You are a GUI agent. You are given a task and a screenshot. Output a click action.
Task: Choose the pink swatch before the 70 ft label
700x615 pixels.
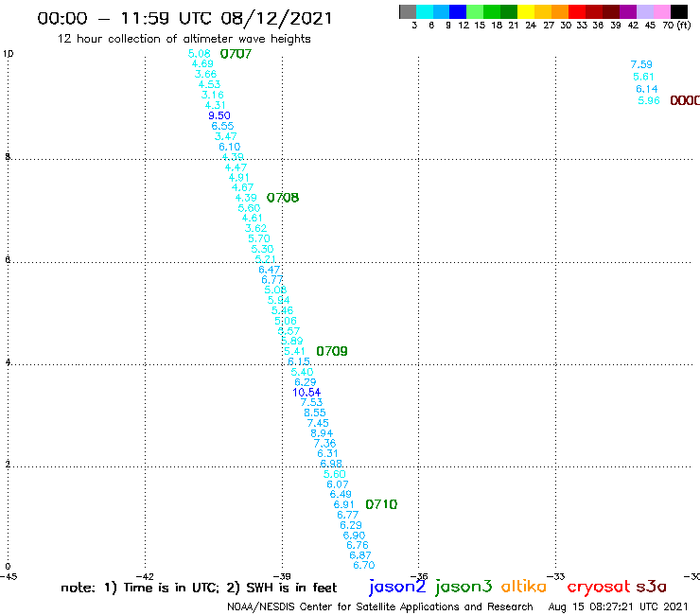pos(662,11)
